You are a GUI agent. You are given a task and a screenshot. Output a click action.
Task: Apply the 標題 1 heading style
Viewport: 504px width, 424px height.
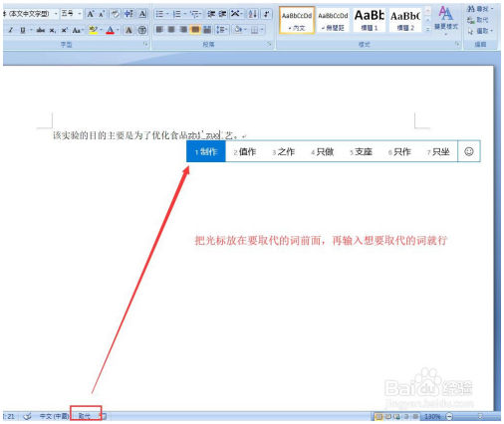370,20
